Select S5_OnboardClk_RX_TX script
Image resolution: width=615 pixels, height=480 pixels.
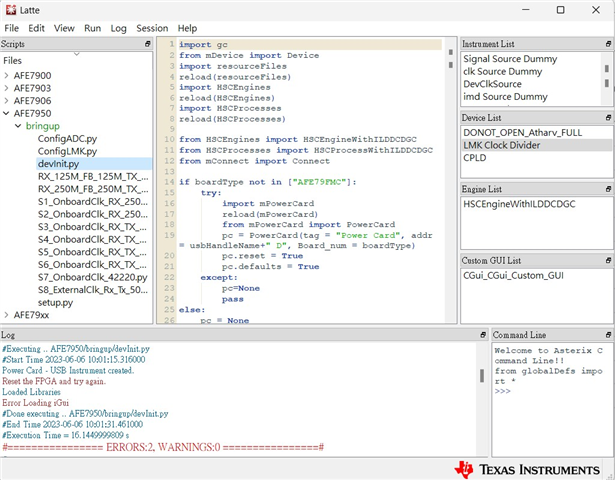(x=93, y=252)
